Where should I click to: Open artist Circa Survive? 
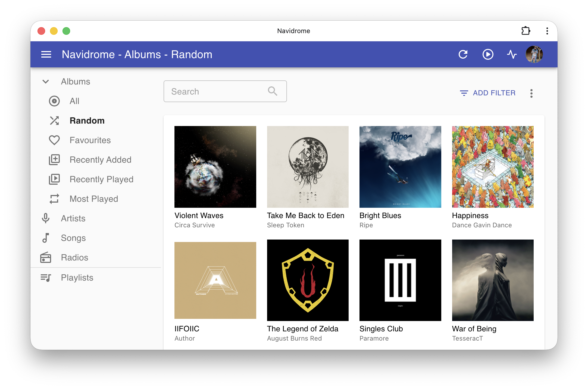(x=195, y=225)
